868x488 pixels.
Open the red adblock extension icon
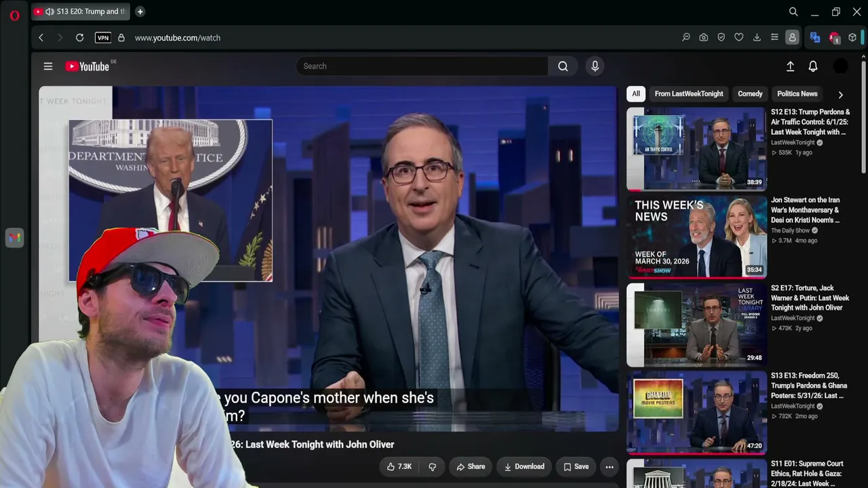tap(834, 38)
